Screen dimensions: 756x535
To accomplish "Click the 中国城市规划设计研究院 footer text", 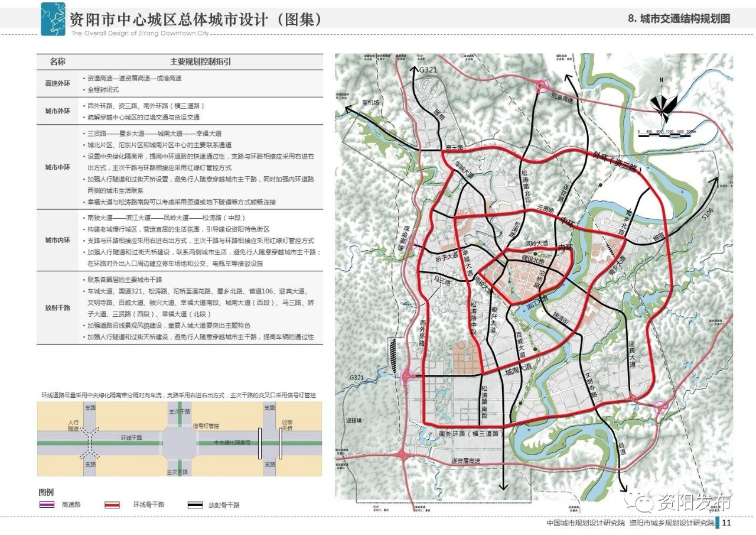I will point(586,523).
